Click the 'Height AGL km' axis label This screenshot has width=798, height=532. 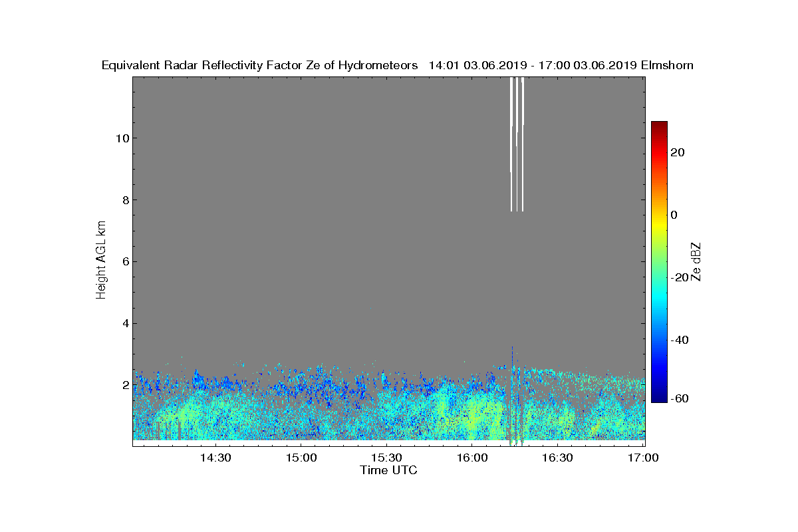101,261
